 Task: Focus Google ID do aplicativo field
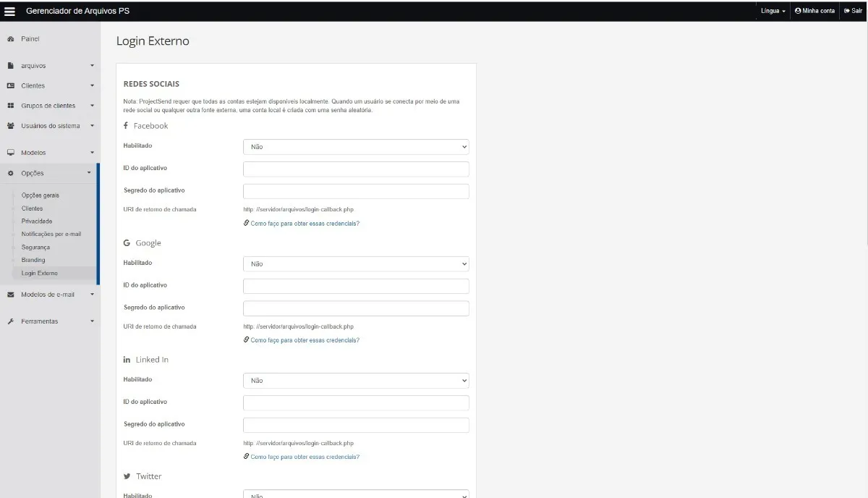[356, 287]
